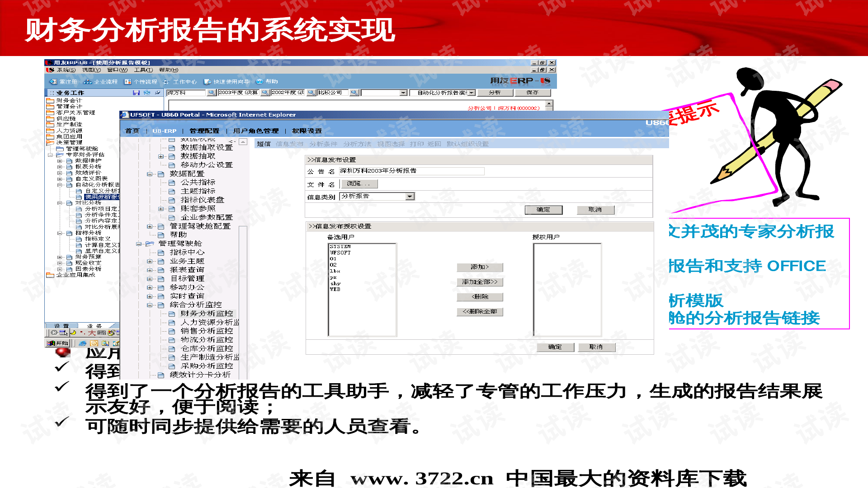This screenshot has height=488, width=868.
Task: Click 短信 link in portal sub-toolbar
Action: pos(264,144)
